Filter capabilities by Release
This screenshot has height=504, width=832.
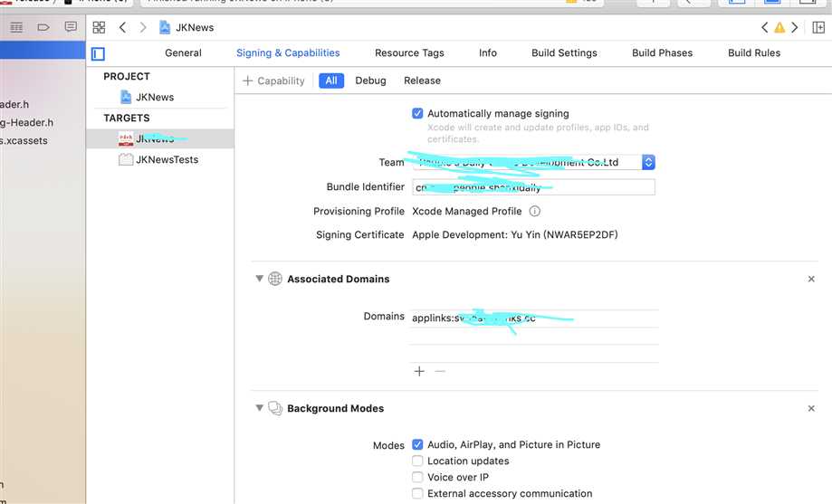tap(422, 81)
